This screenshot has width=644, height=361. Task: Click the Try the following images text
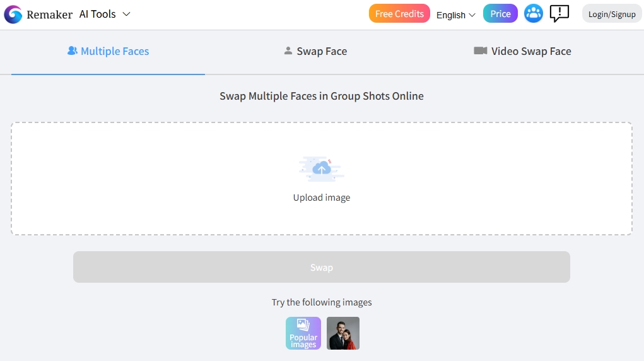tap(322, 302)
